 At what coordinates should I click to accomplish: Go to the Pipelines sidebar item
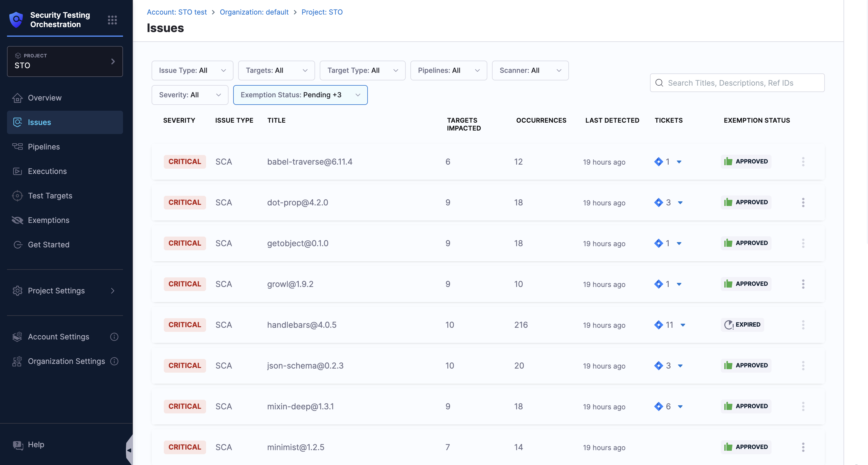44,147
